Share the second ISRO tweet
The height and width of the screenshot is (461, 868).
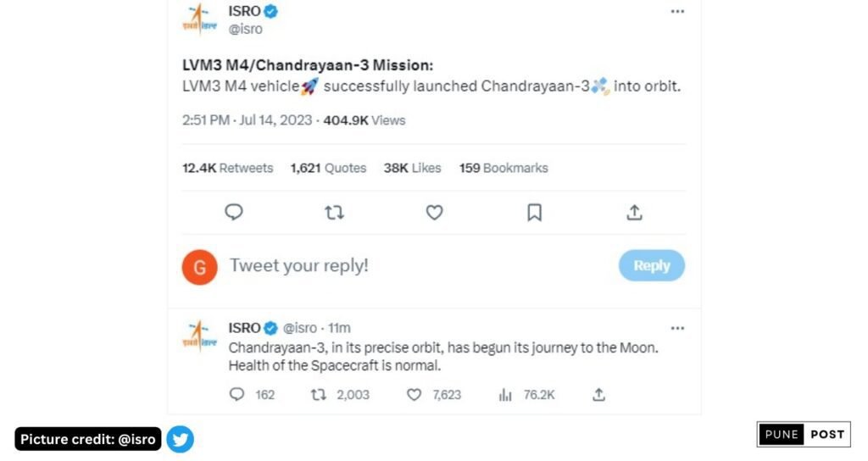click(x=598, y=394)
